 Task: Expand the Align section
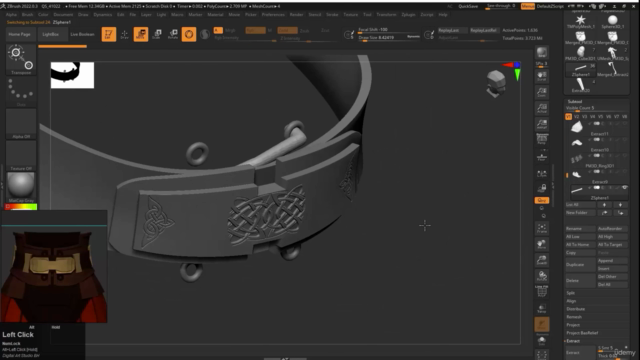[571, 301]
